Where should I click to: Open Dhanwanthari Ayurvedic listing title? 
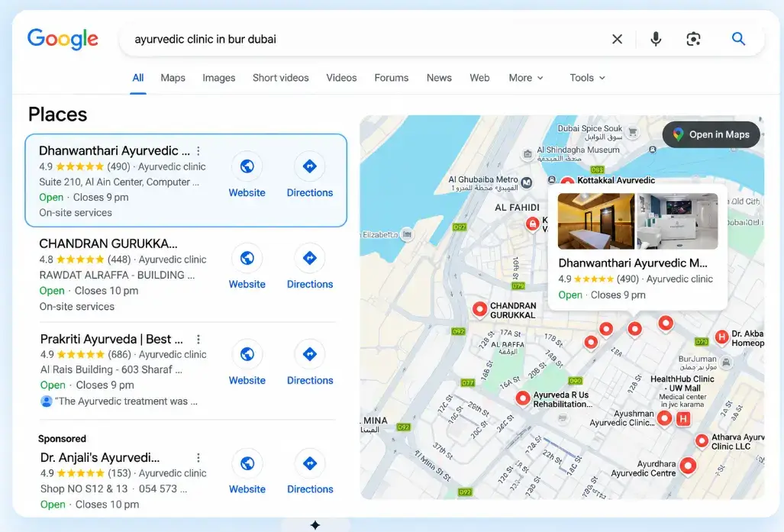115,151
